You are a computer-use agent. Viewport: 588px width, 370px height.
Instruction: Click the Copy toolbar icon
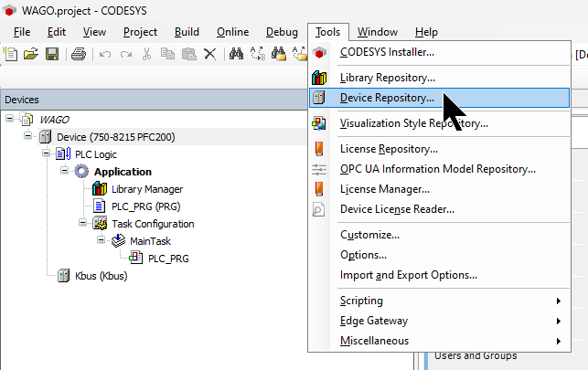pos(167,54)
